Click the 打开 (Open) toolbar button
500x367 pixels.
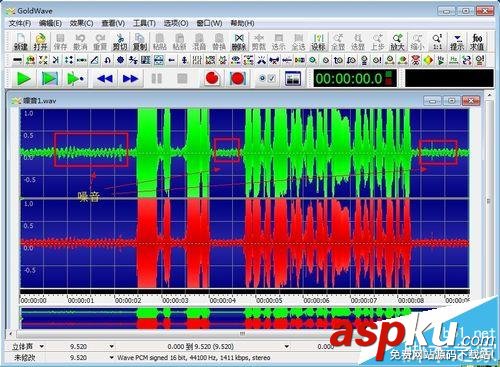pos(41,42)
